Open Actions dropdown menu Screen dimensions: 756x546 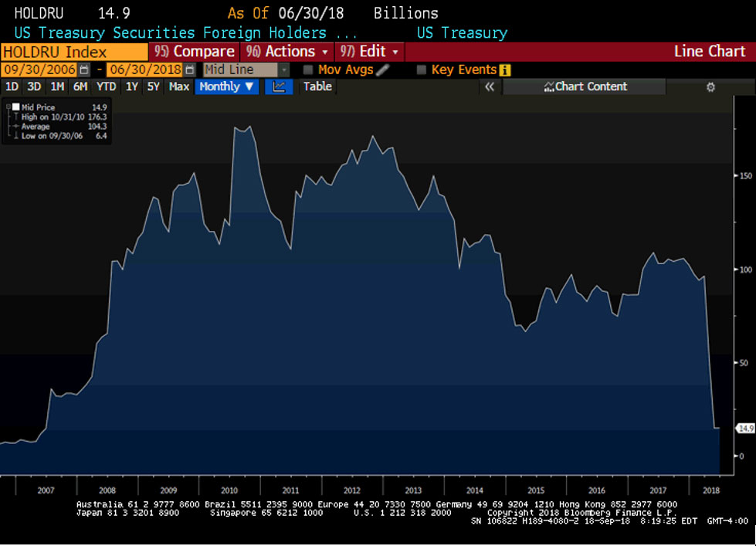pyautogui.click(x=286, y=52)
